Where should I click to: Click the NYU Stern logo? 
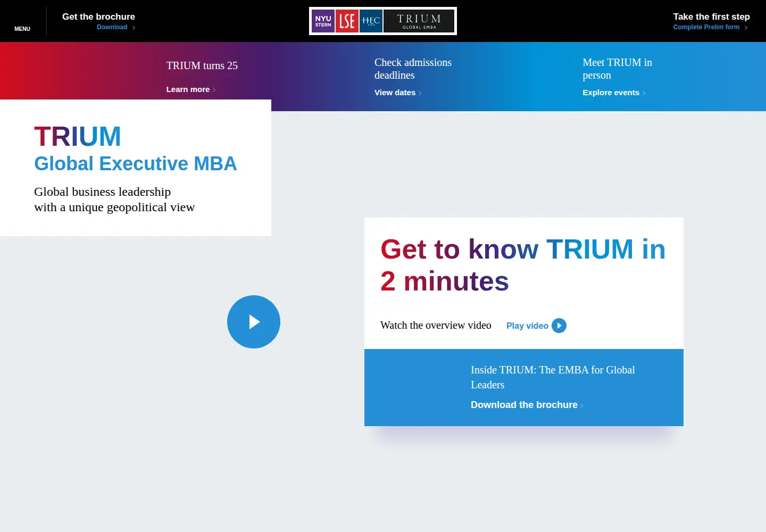point(323,21)
